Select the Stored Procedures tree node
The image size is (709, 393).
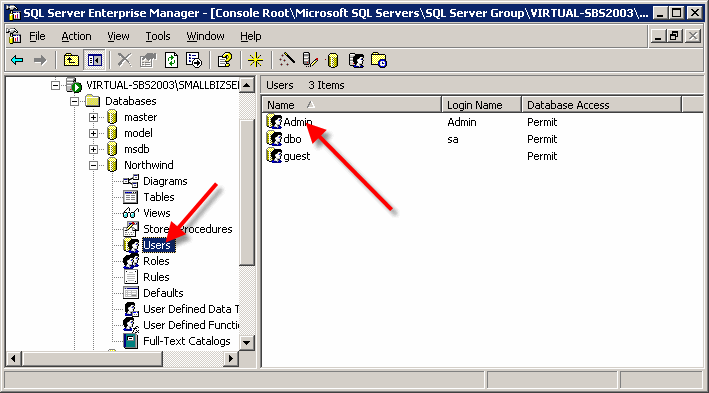click(188, 229)
